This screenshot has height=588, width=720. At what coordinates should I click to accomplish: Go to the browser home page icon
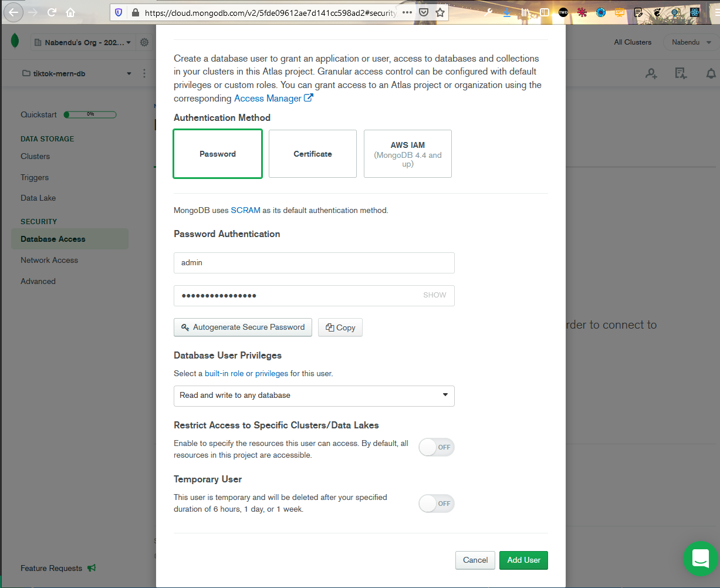(x=70, y=12)
